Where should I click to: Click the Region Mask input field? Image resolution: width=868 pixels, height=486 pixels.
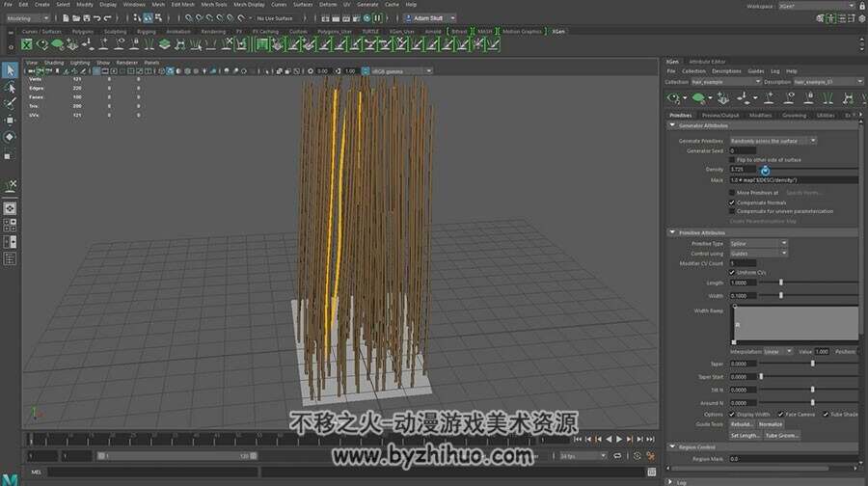(x=794, y=459)
